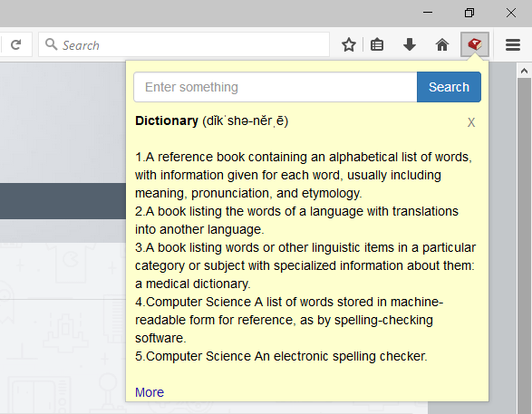
Task: Click the magnifier in browser search bar
Action: pos(52,44)
